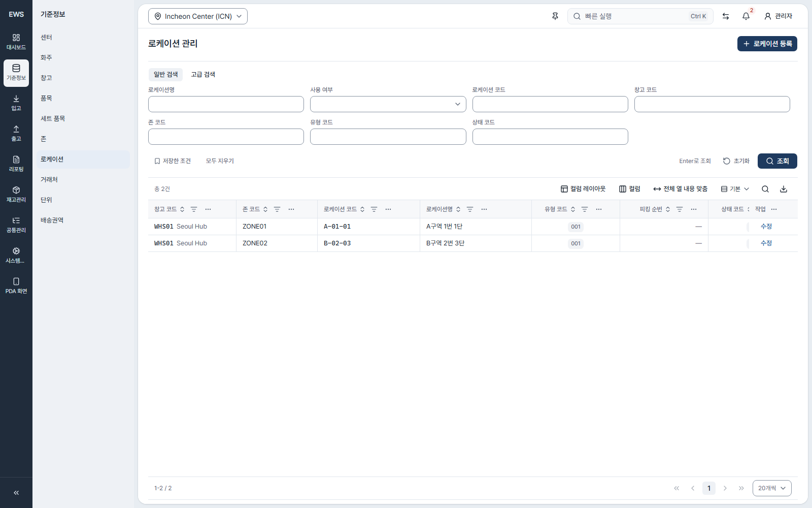Open the 입고 inbound icon in the sidebar
This screenshot has height=508, width=812.
tap(16, 103)
